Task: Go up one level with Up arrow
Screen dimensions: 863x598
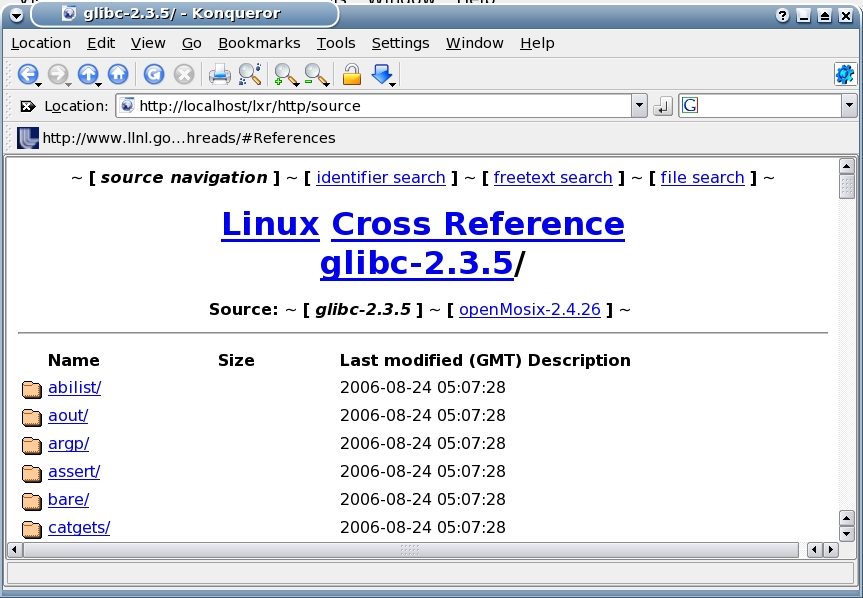Action: coord(88,74)
